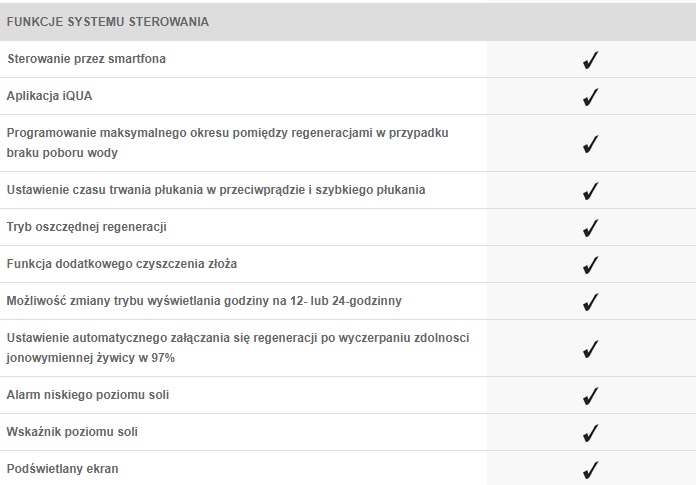Click checkmark for Sterowanie przez smartfona

[590, 60]
